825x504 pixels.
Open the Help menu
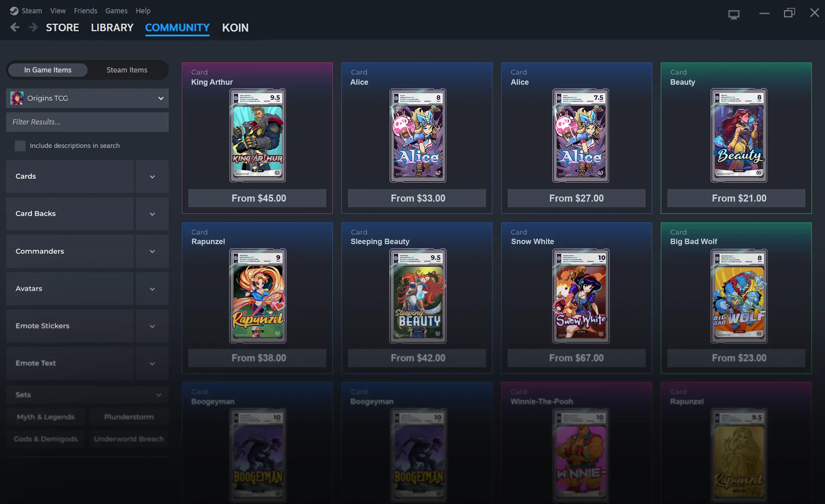143,11
